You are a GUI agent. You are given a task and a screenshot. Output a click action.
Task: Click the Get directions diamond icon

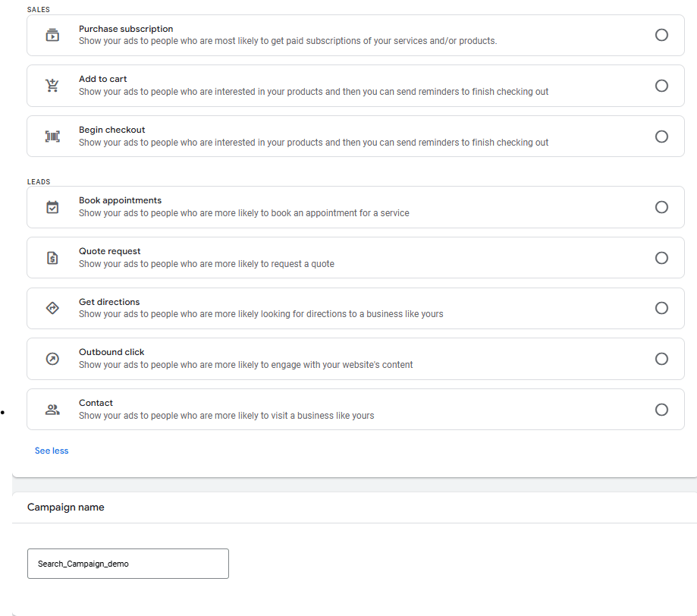coord(52,308)
